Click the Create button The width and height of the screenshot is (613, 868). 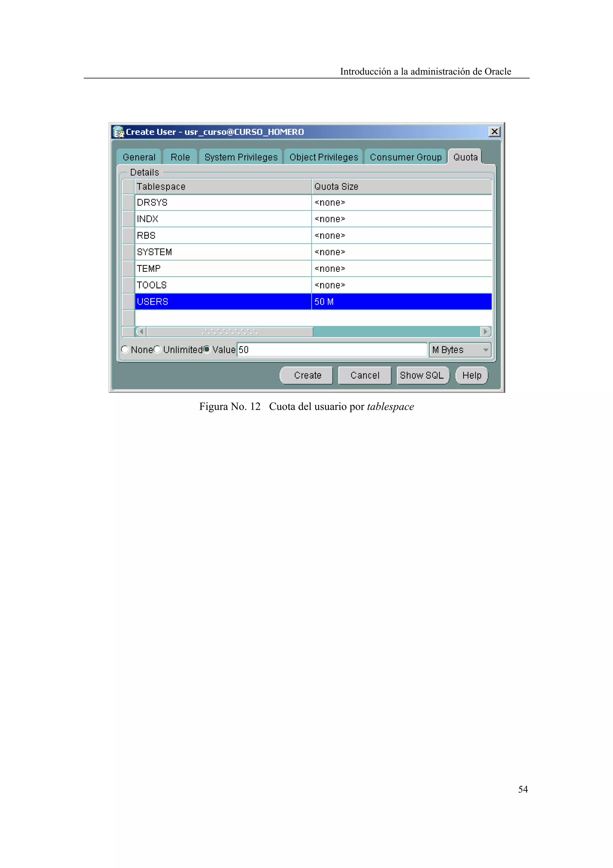pyautogui.click(x=306, y=375)
